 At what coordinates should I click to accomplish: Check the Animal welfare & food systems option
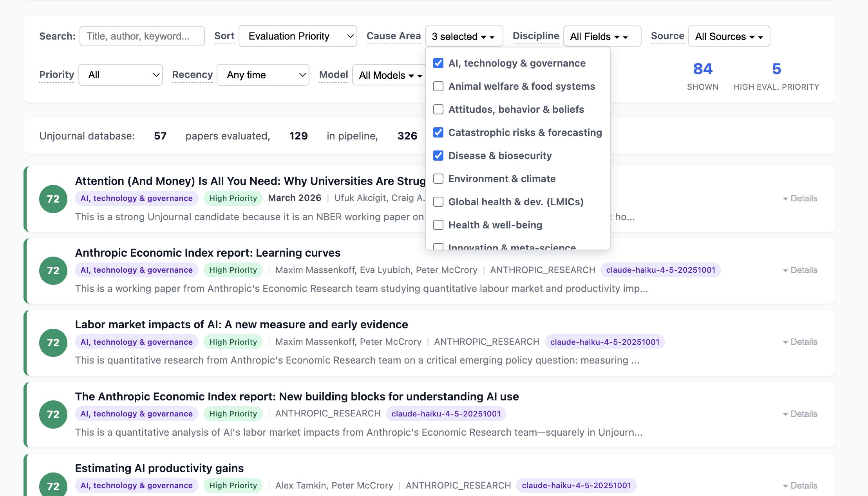pos(438,87)
